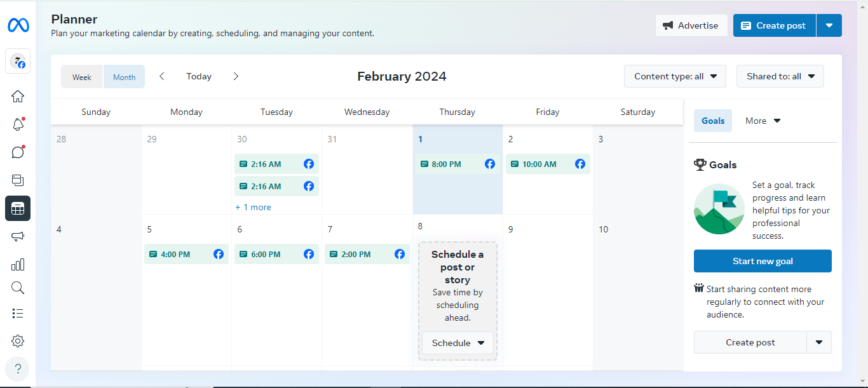Screen dimensions: 868x388
Task: Open the Inbox messages icon
Action: 18,152
